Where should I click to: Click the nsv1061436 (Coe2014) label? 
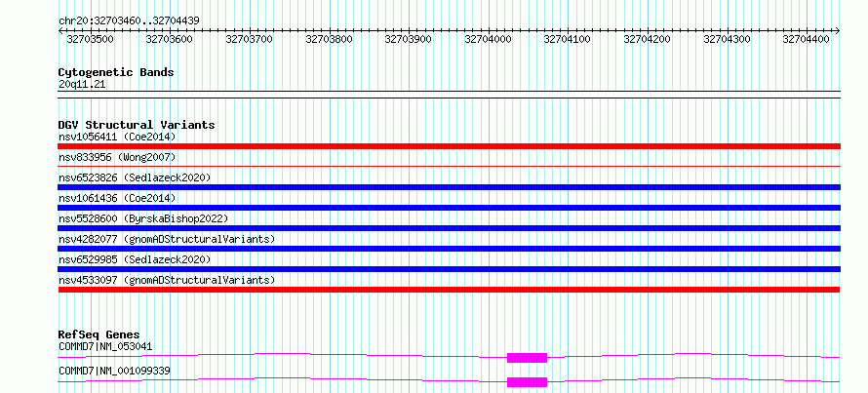(117, 198)
